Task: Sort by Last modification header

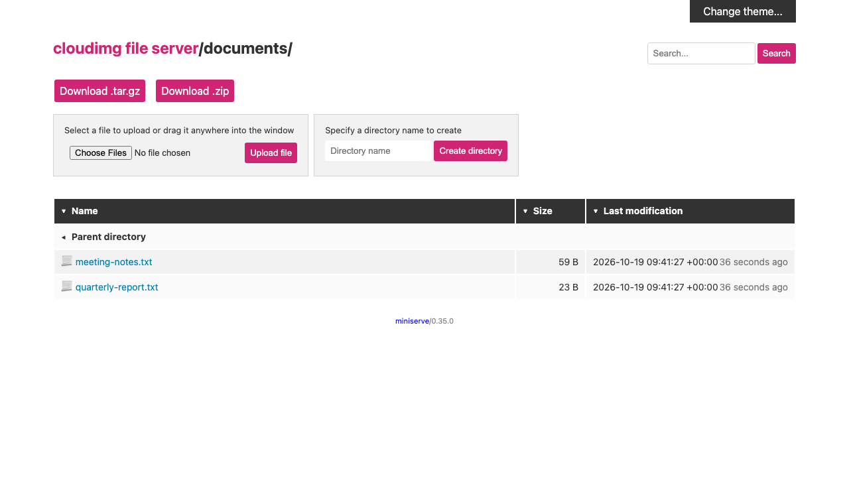Action: coord(643,211)
